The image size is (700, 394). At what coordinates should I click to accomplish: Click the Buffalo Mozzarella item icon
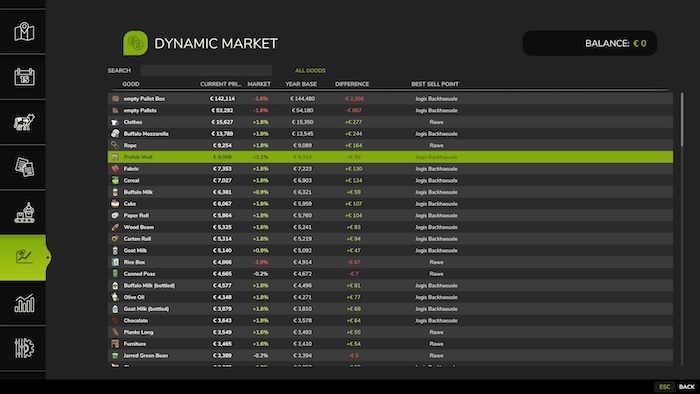point(115,133)
